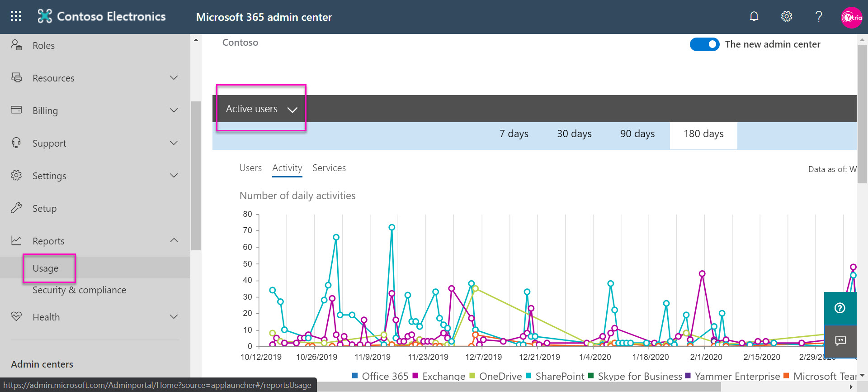Click the teal help widget icon
Screen dimensions: 868x392
coord(840,308)
